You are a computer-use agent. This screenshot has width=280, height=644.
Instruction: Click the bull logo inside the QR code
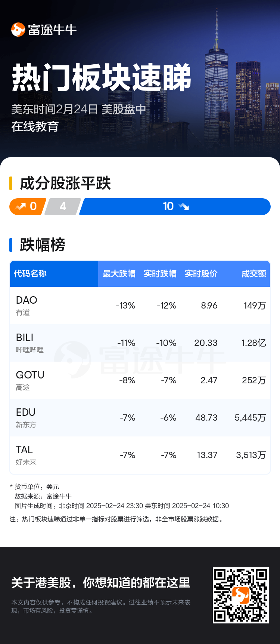pyautogui.click(x=241, y=595)
